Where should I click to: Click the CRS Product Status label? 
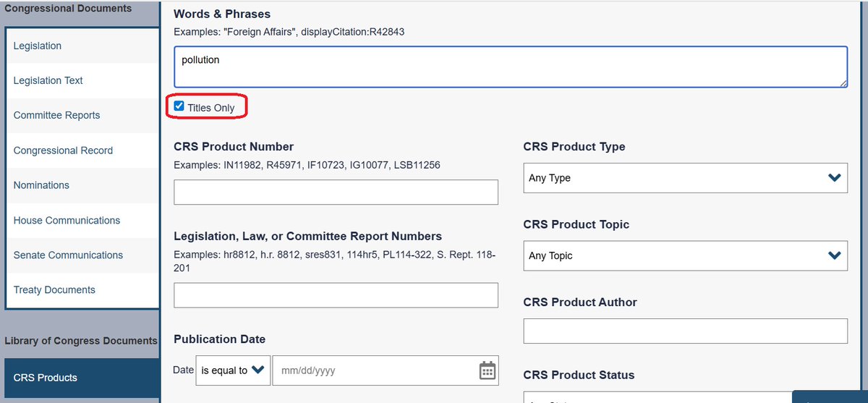tap(579, 375)
